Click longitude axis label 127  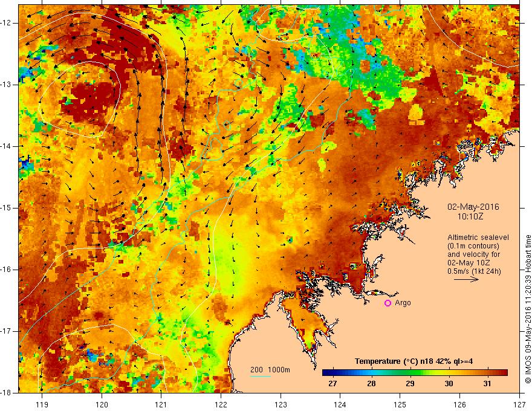click(x=519, y=404)
